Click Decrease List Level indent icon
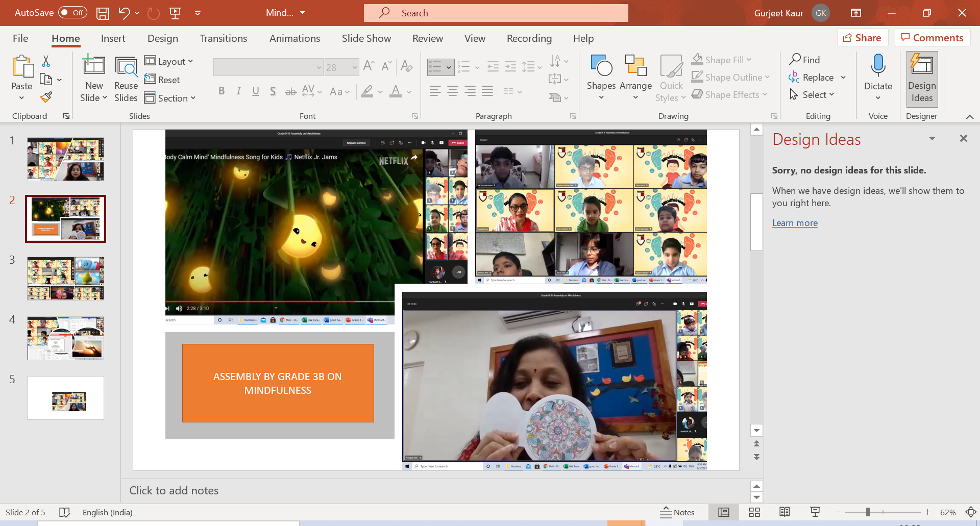 [493, 66]
